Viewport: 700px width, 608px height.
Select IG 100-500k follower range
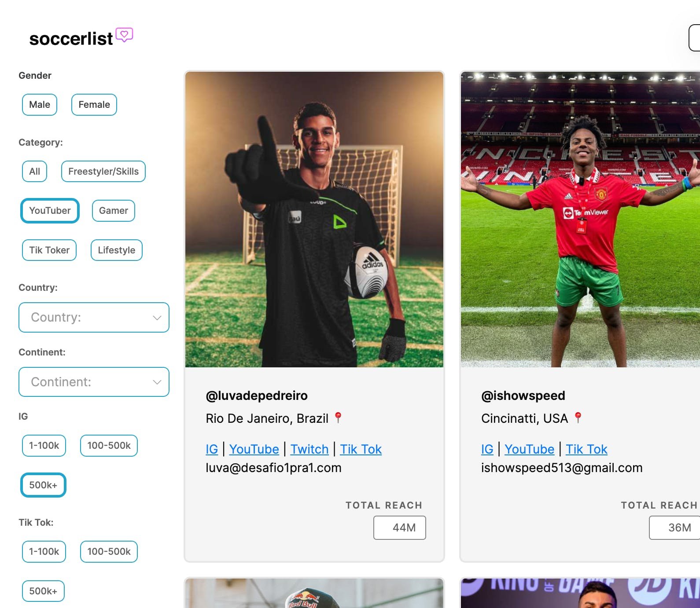(x=109, y=446)
